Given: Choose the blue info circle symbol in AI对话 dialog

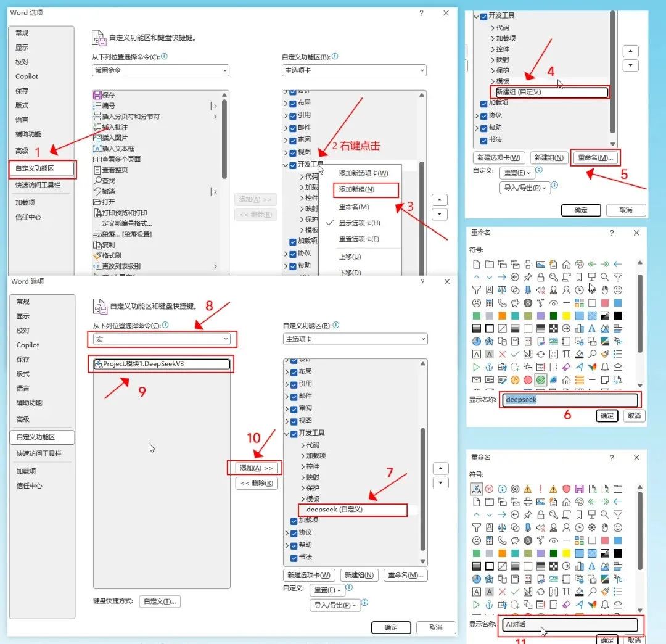Looking at the screenshot, I should point(502,489).
